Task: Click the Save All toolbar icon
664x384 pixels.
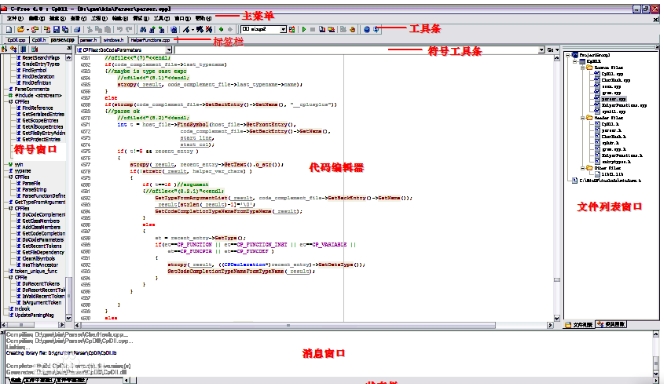Action: pyautogui.click(x=65, y=30)
